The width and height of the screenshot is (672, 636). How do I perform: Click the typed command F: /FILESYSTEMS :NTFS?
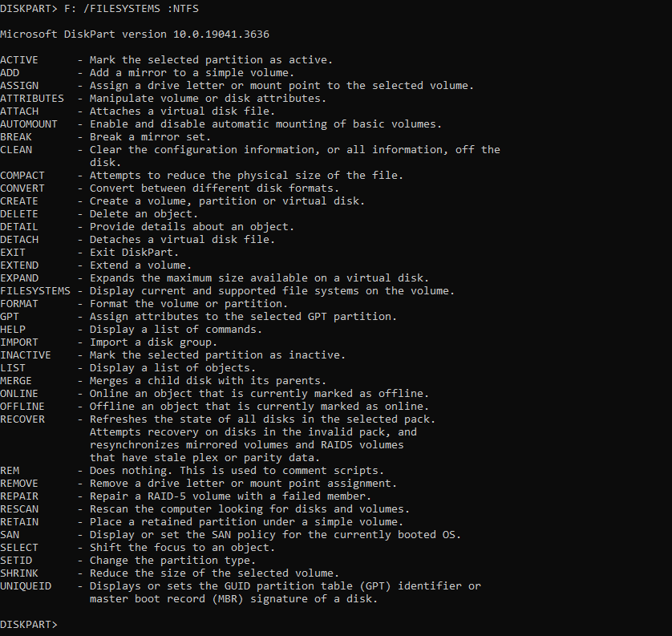(130, 9)
